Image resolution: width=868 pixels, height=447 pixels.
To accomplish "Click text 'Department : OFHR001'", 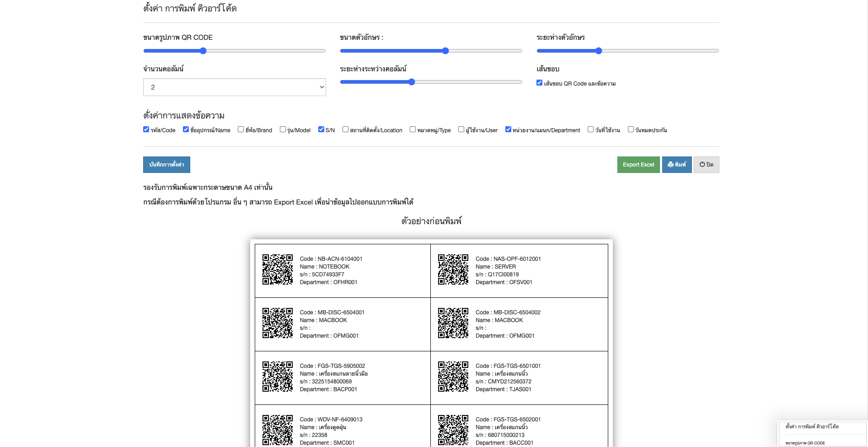I will coord(328,282).
